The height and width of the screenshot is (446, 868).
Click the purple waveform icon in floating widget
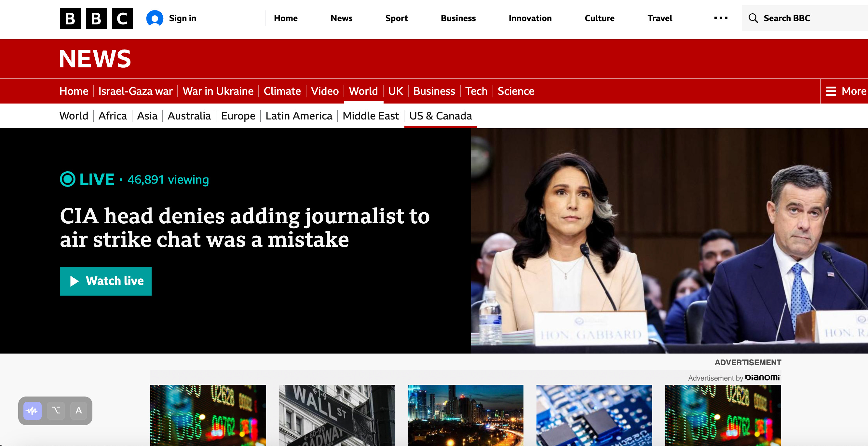(x=33, y=410)
